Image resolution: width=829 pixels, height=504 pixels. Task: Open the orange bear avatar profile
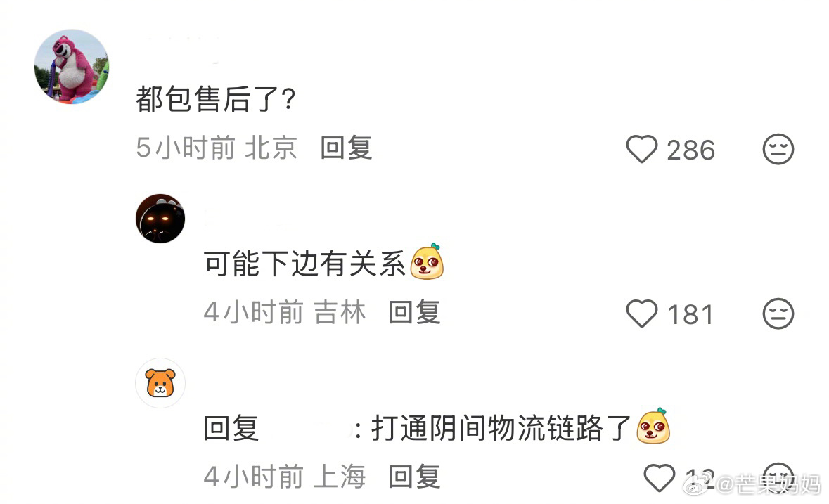tap(160, 383)
